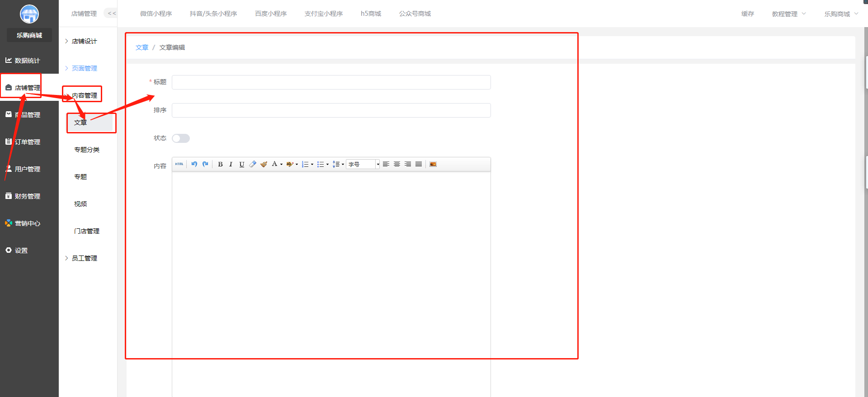Open bullet list style dropdown arrow
The width and height of the screenshot is (868, 397).
(327, 165)
